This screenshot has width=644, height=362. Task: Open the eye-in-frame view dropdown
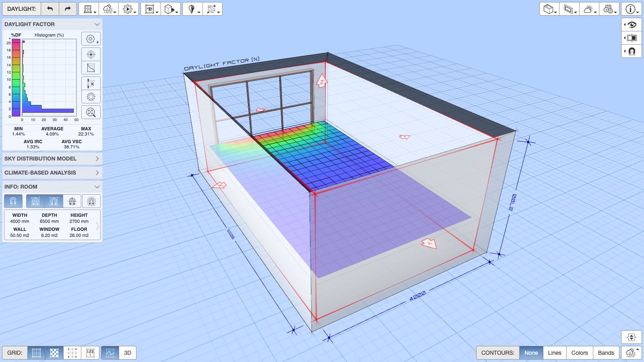pos(151,9)
